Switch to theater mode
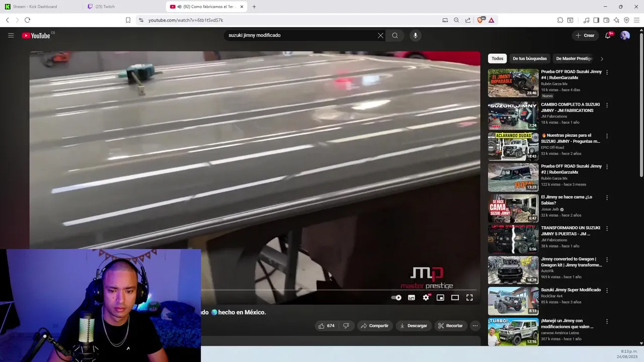Image resolution: width=644 pixels, height=362 pixels. 455,298
